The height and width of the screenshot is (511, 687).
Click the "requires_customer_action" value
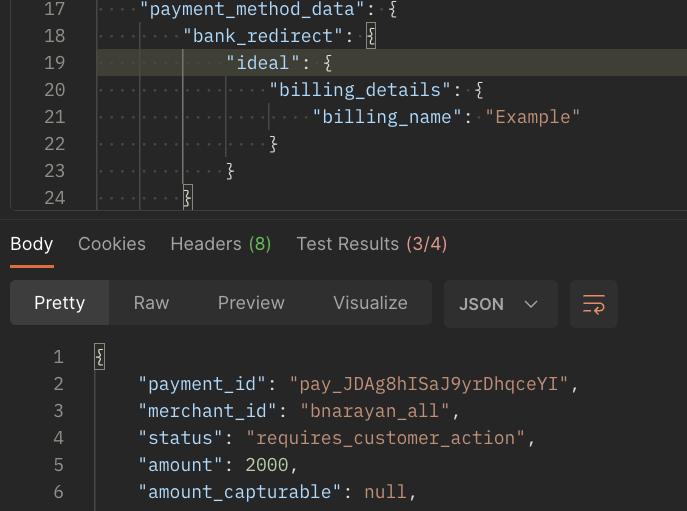pos(386,438)
